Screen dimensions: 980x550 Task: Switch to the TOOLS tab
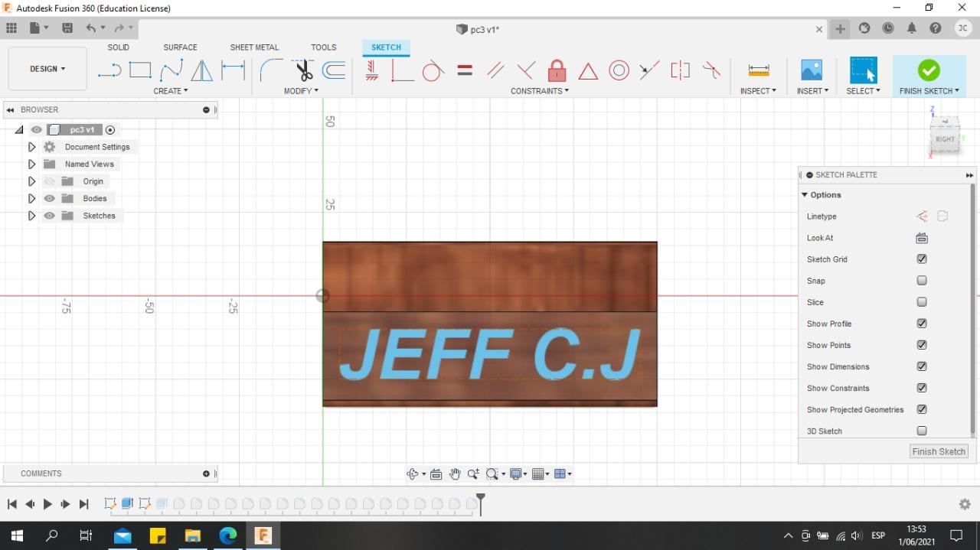[324, 47]
